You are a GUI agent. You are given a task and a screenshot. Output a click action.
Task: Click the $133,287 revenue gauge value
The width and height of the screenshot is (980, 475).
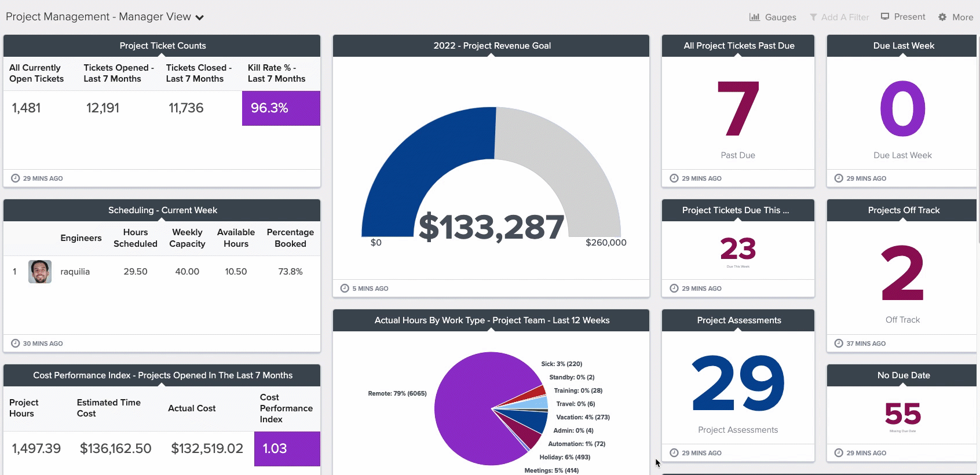(491, 227)
